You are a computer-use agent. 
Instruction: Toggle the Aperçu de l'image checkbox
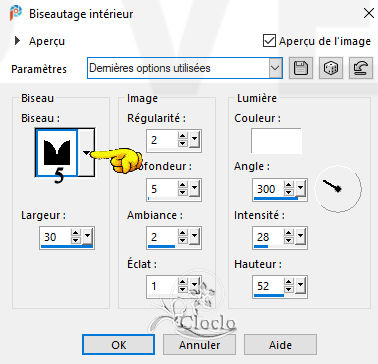[x=269, y=41]
